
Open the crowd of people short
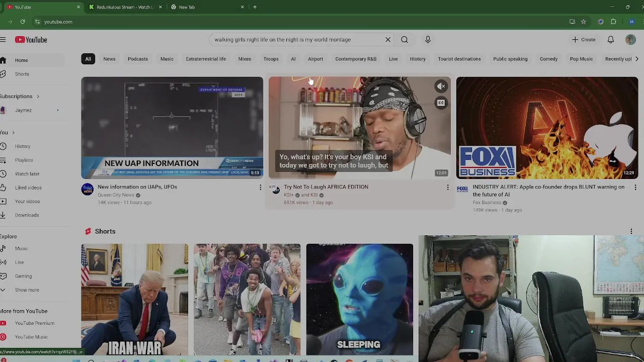pos(247,300)
